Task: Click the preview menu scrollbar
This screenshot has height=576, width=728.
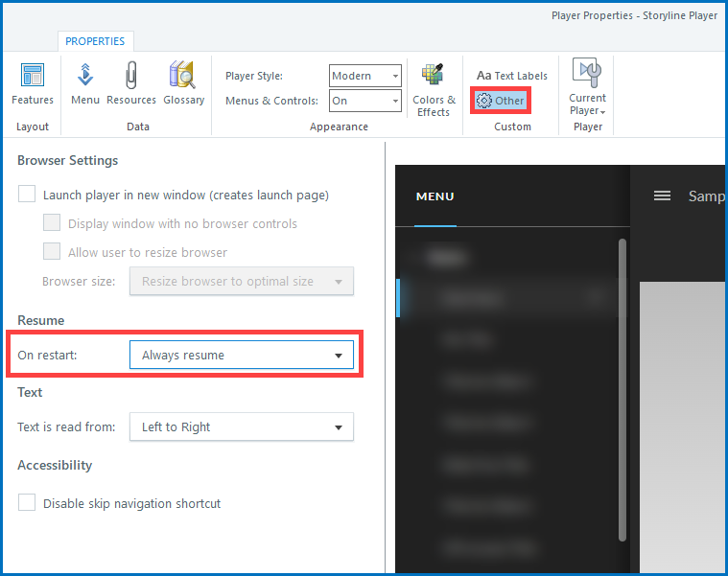Action: coord(622,389)
